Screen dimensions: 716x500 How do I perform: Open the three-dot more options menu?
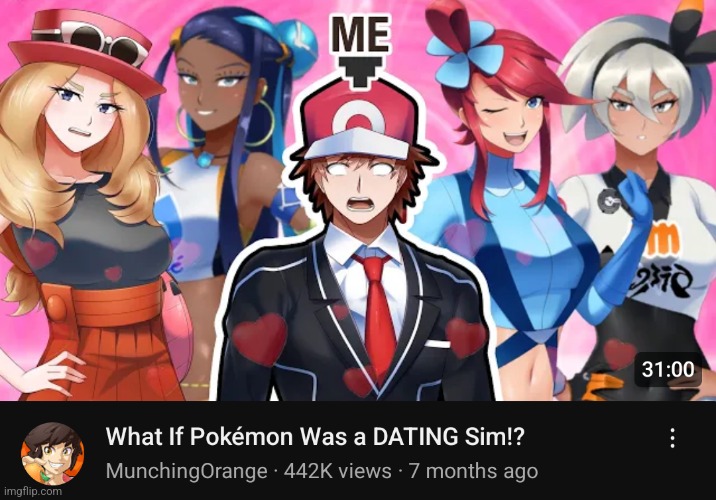pos(672,438)
